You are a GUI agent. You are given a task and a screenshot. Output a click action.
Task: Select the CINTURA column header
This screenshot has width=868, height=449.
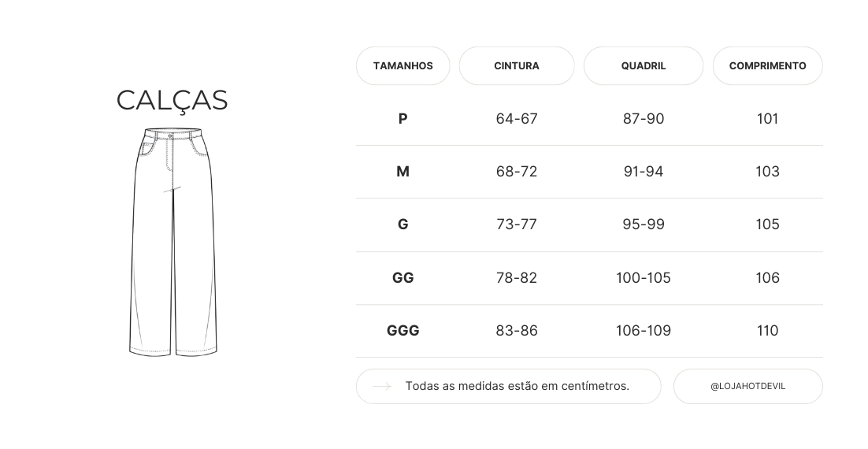517,66
